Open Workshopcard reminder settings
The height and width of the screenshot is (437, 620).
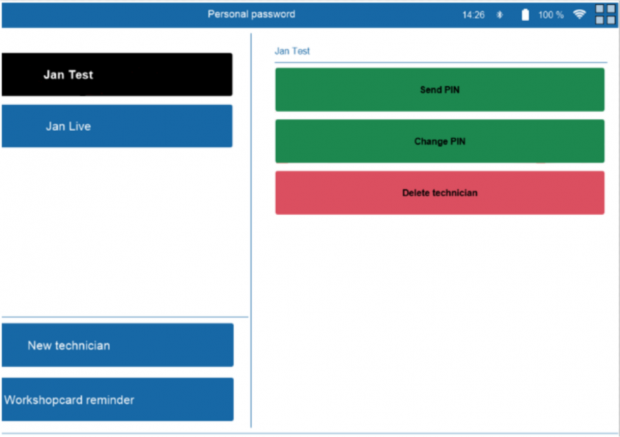(x=116, y=399)
